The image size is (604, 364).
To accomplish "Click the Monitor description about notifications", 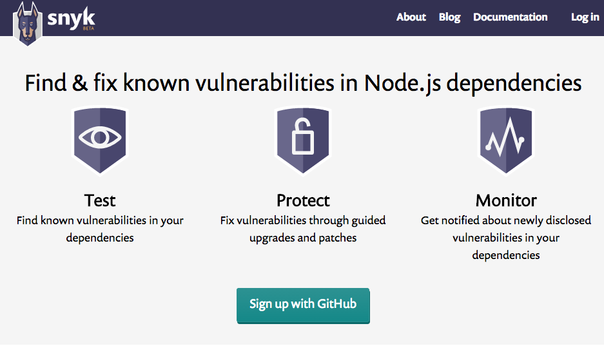I will [506, 238].
